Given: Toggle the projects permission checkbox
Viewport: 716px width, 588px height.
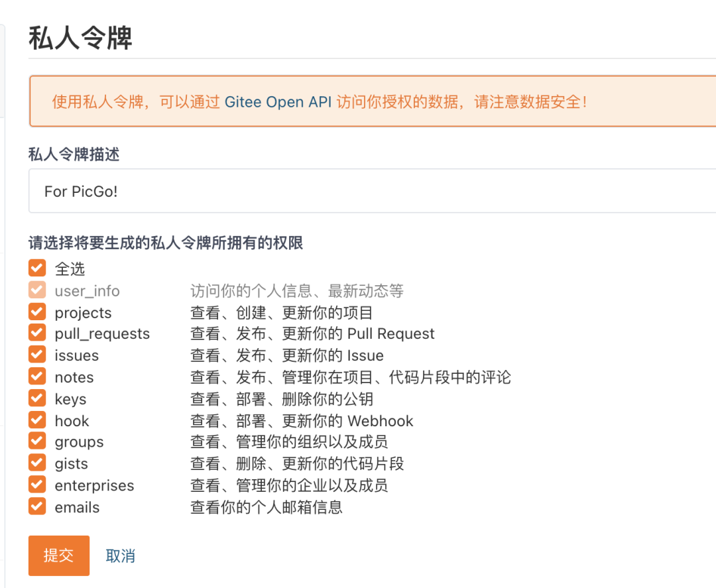Looking at the screenshot, I should (37, 312).
